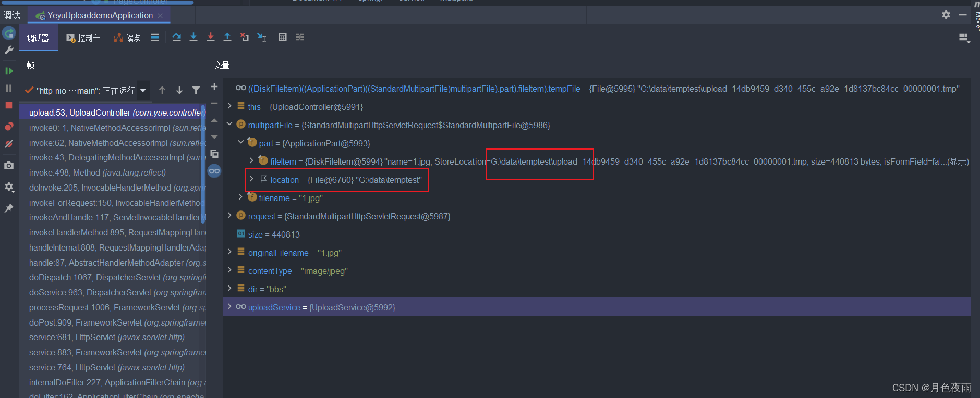Move watch up arrow icon
This screenshot has height=398, width=980.
point(214,120)
